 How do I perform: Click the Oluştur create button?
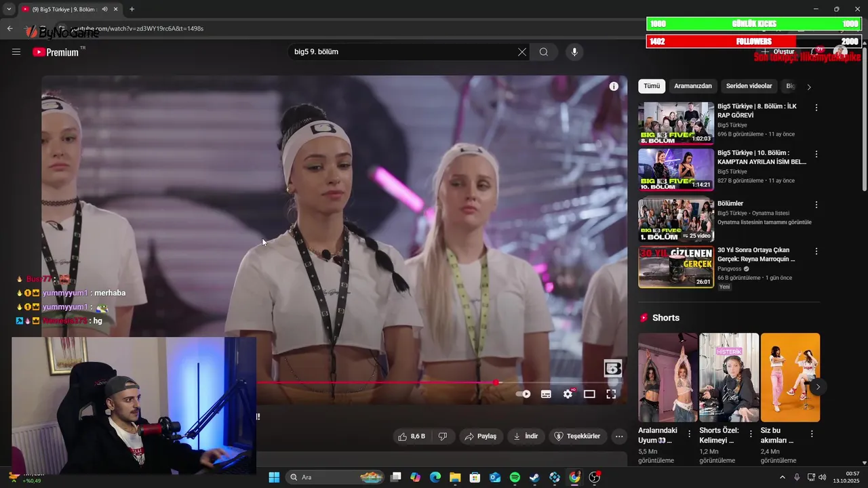pos(777,52)
